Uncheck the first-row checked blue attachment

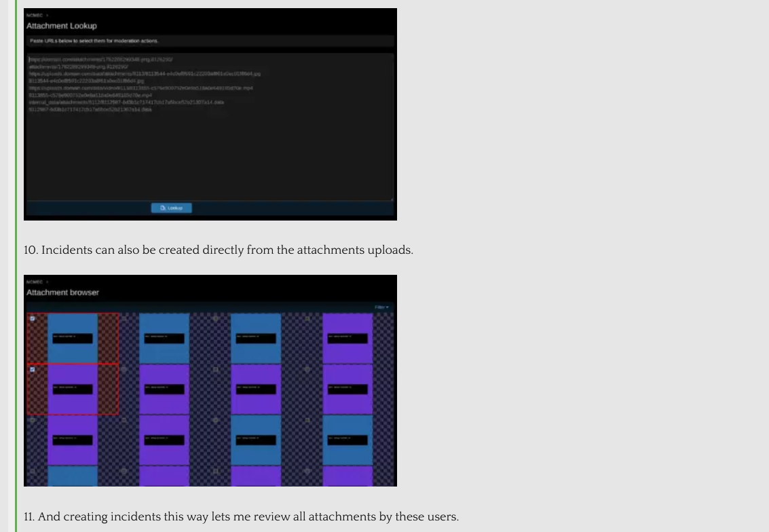[x=32, y=318]
